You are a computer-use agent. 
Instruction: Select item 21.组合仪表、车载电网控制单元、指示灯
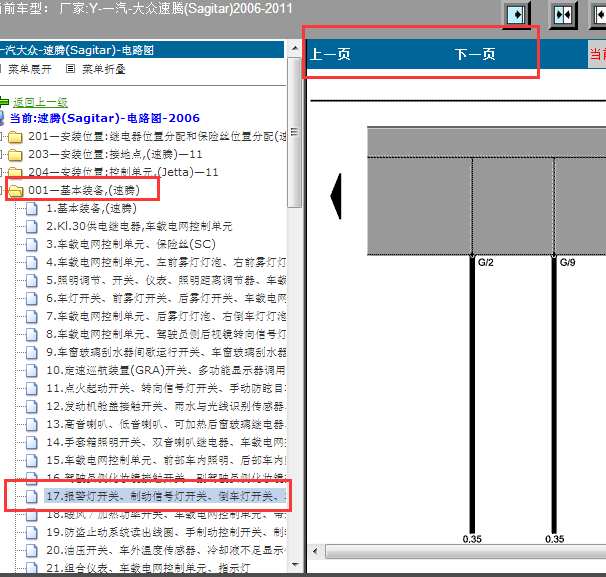[x=148, y=568]
